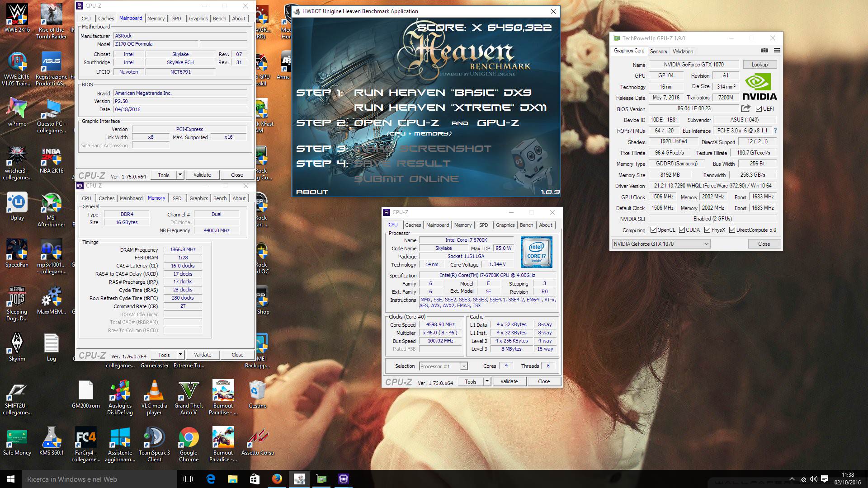
Task: Open SpeedFan desktop icon
Action: click(x=17, y=253)
